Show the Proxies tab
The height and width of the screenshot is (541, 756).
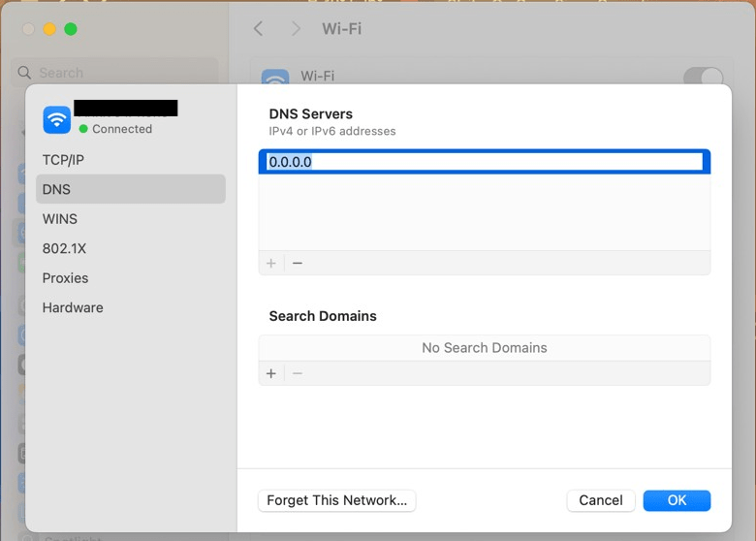(x=65, y=278)
